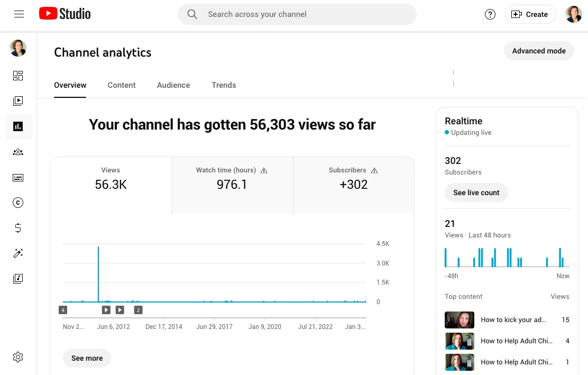588x375 pixels.
Task: Open the help question mark icon
Action: [x=490, y=14]
